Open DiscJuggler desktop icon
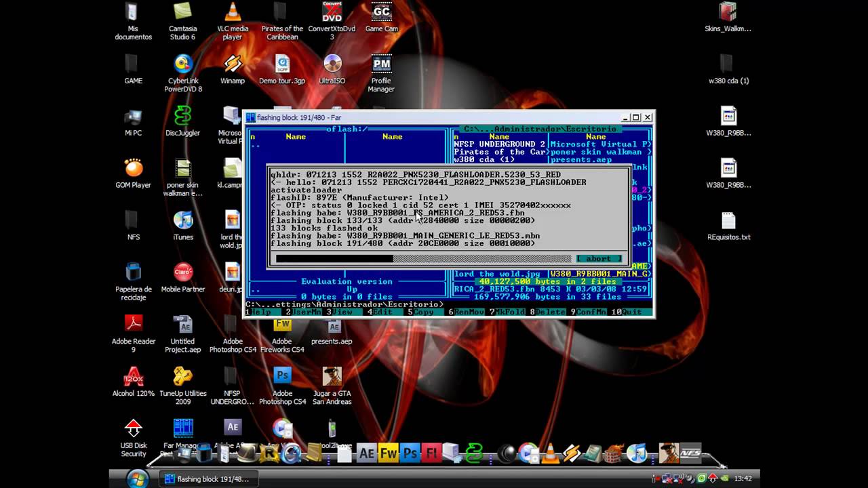The width and height of the screenshot is (868, 488). click(x=182, y=122)
